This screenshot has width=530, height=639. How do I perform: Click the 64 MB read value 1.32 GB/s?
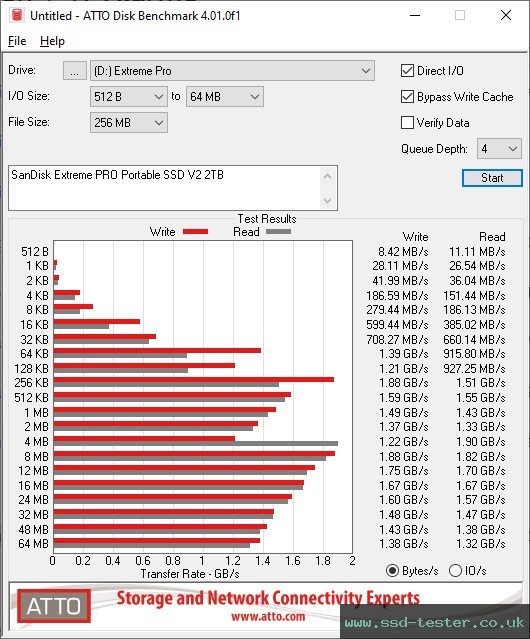[481, 544]
